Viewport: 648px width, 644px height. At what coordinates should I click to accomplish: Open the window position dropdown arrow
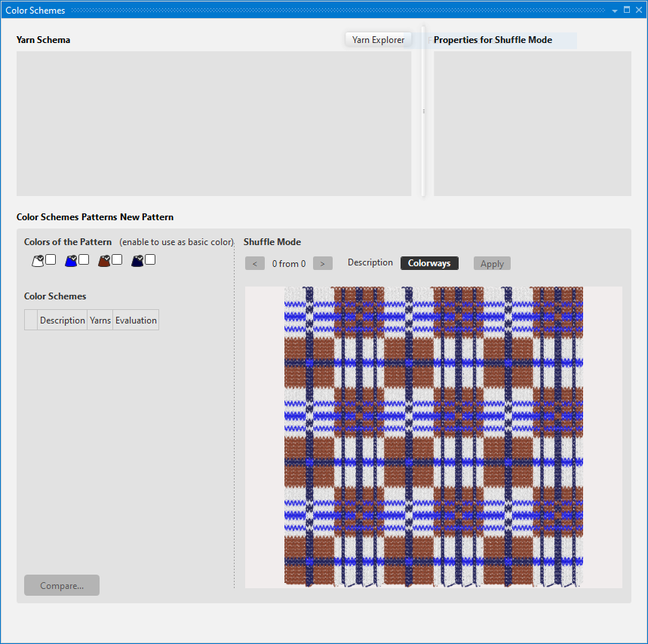616,11
